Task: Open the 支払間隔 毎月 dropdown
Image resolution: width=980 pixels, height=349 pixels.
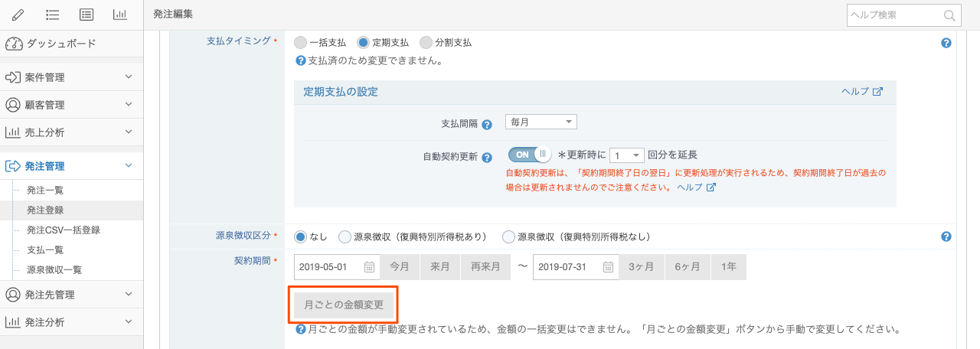Action: [x=541, y=122]
